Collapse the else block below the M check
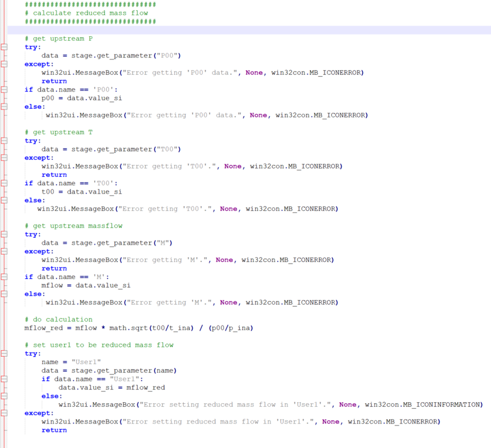This screenshot has height=448, width=491. click(4, 293)
